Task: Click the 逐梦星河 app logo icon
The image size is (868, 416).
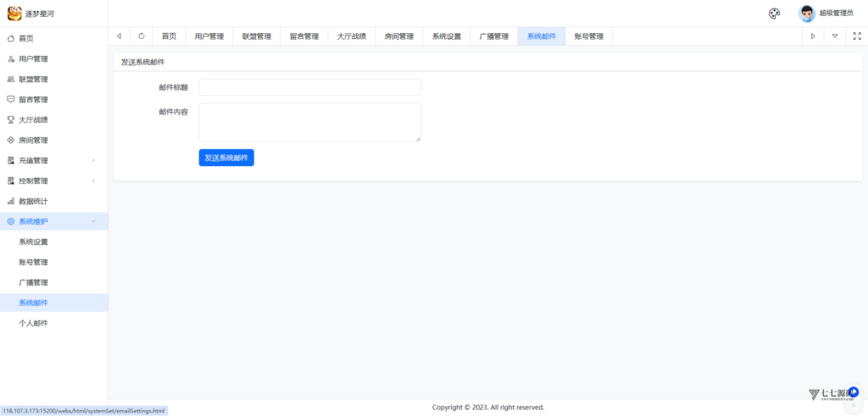Action: 14,14
